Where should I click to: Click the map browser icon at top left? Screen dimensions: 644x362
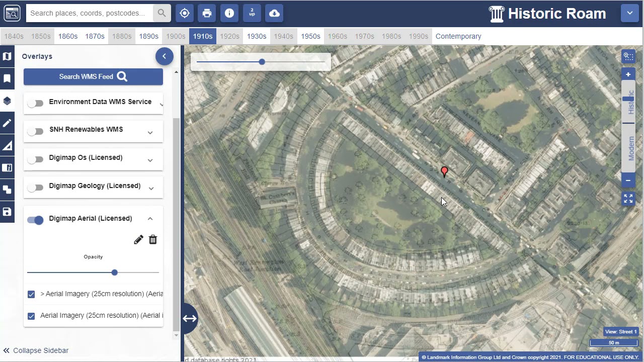pyautogui.click(x=12, y=13)
